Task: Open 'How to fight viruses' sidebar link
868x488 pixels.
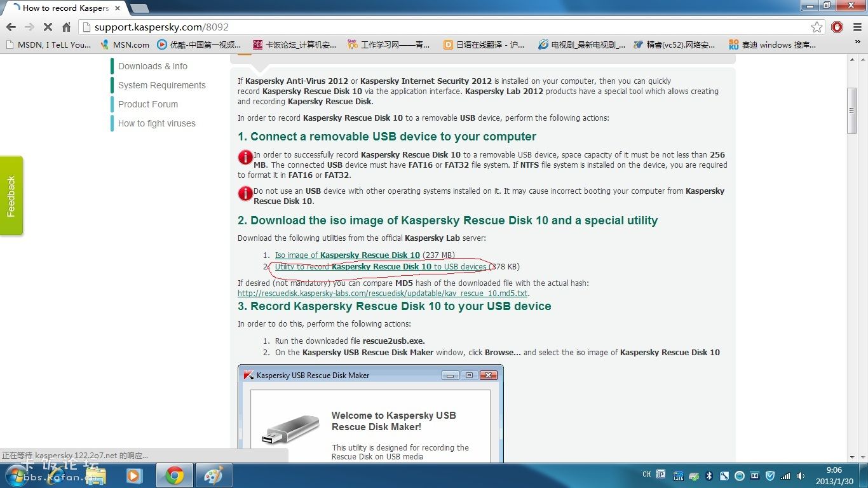Action: [x=156, y=123]
